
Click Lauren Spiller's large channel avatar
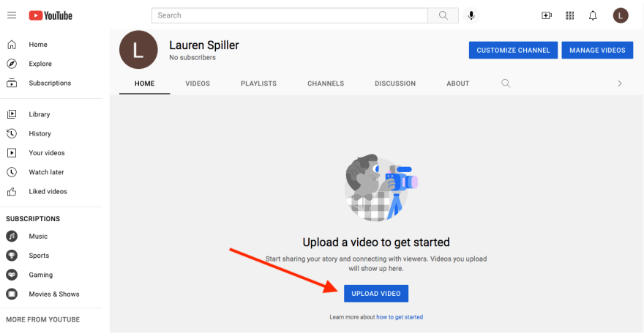pyautogui.click(x=138, y=50)
